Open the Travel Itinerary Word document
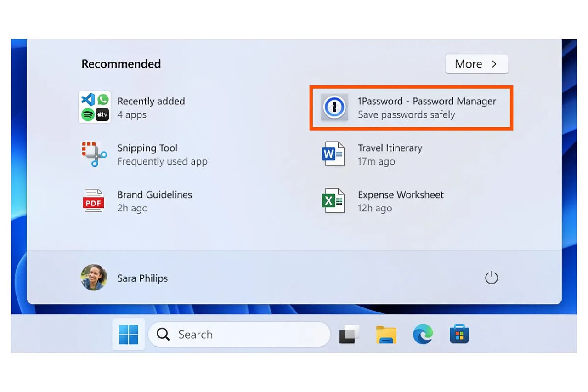This screenshot has width=588, height=392. pyautogui.click(x=390, y=154)
